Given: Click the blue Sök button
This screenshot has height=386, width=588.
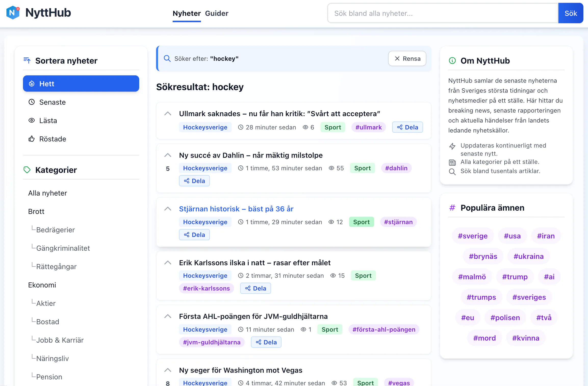Looking at the screenshot, I should pyautogui.click(x=571, y=13).
